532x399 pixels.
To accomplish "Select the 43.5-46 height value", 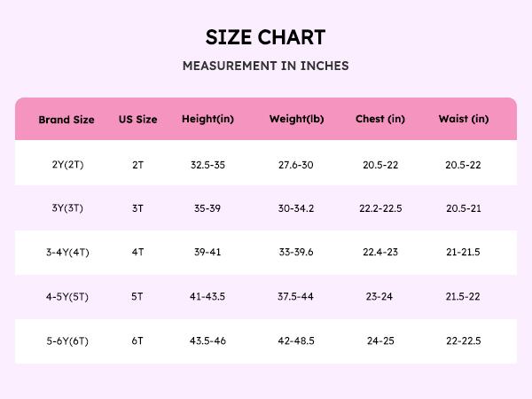I will (x=207, y=340).
